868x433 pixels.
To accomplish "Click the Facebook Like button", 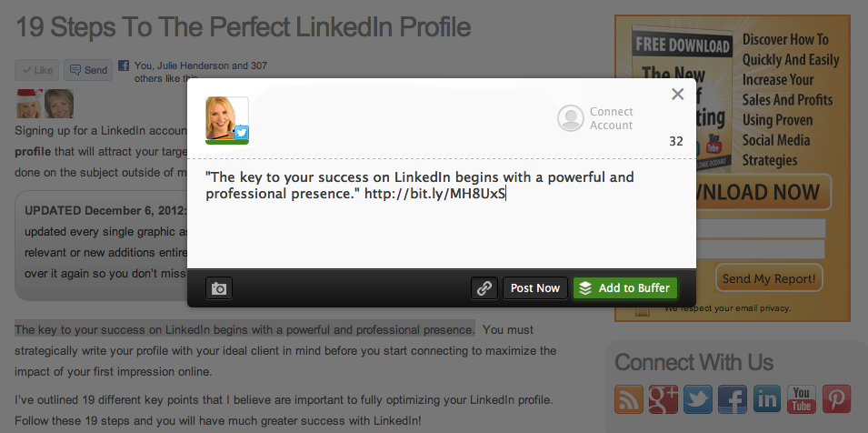I will (x=37, y=70).
